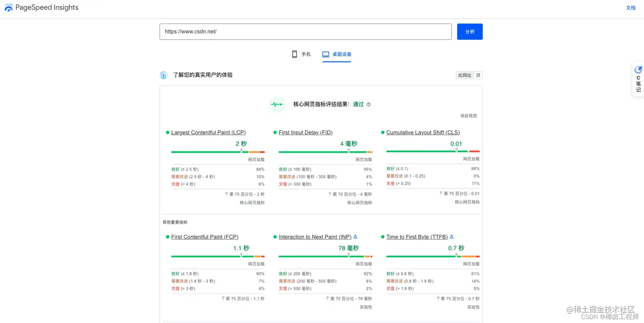Click the TTFB value 0.7 秒

(x=456, y=248)
